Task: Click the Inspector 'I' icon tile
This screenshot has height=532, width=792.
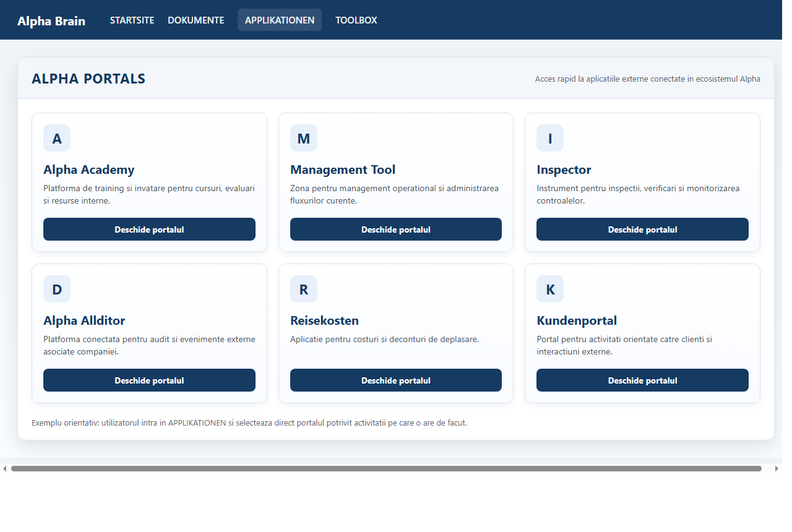Action: (x=550, y=138)
